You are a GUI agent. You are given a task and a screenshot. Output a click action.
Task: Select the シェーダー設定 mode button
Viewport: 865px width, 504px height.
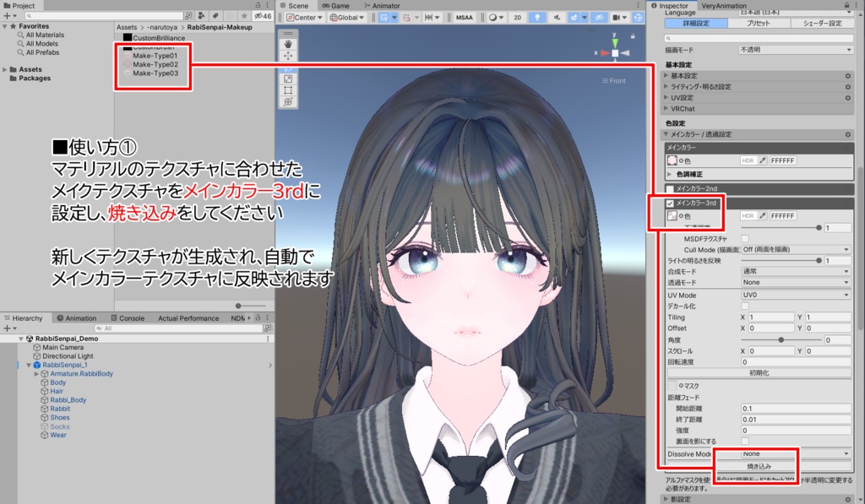(x=822, y=23)
